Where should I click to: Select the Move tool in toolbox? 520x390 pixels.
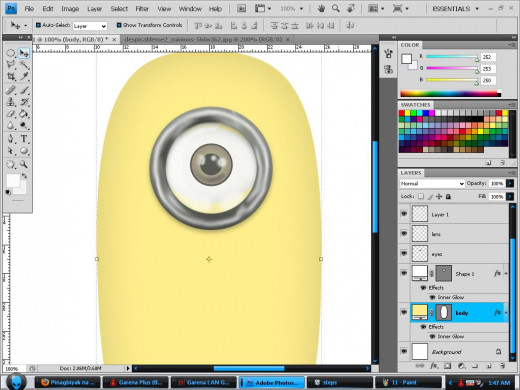24,53
